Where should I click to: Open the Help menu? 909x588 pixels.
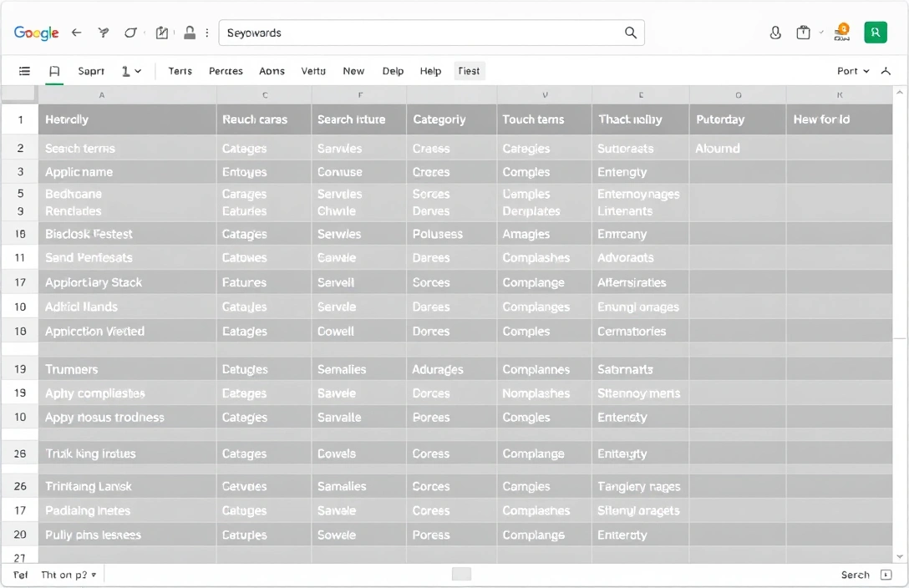pos(430,71)
